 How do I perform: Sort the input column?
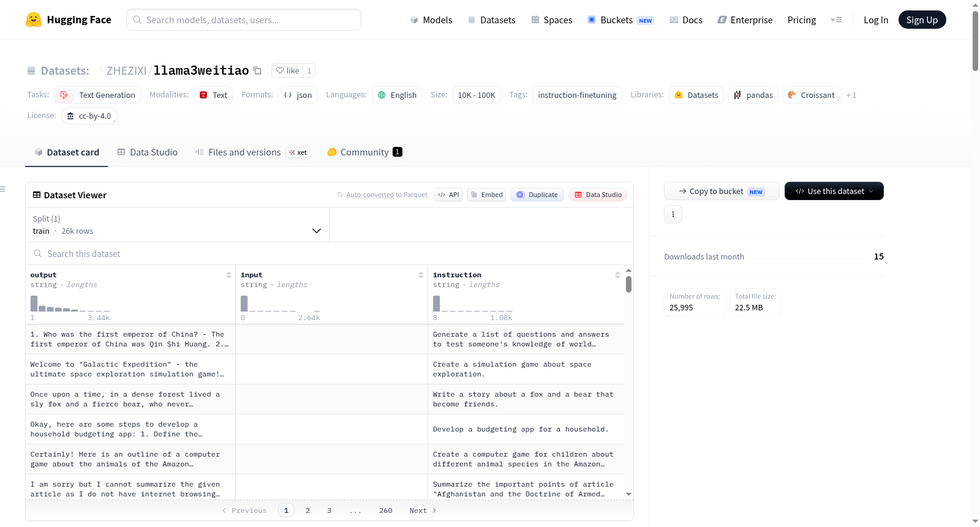(421, 275)
